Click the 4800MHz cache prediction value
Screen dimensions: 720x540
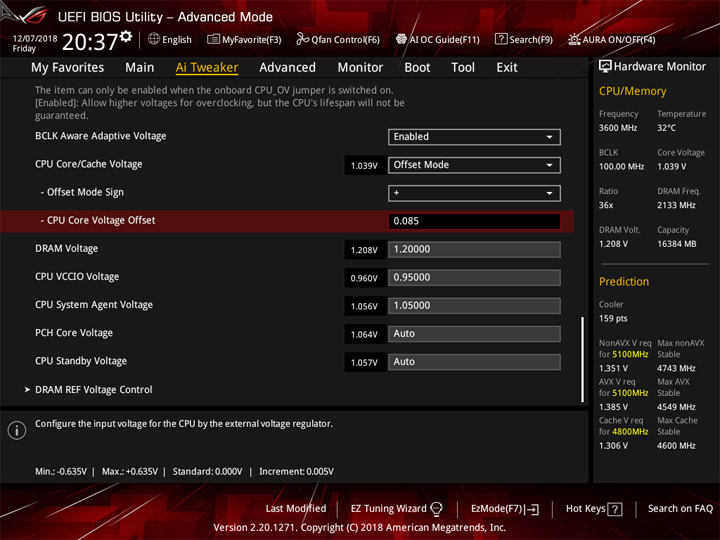pos(630,432)
